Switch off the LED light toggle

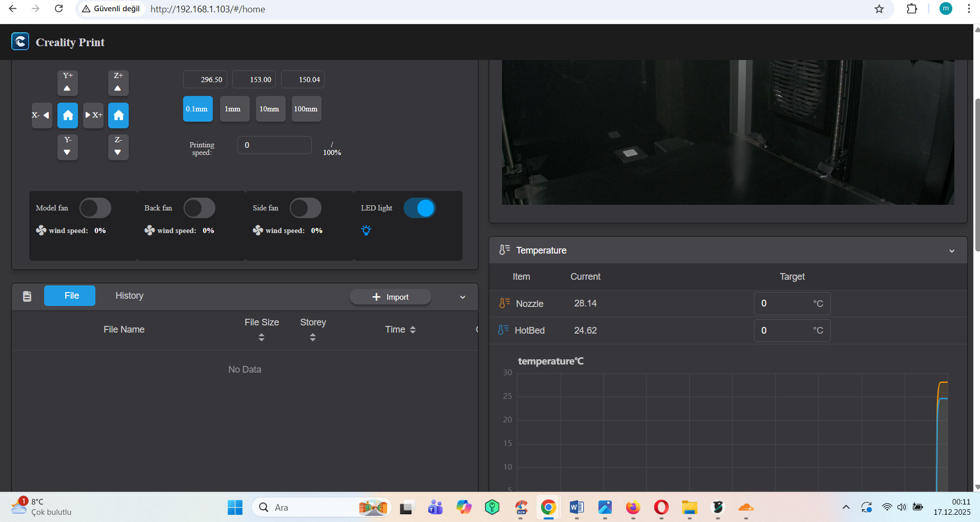(x=419, y=208)
